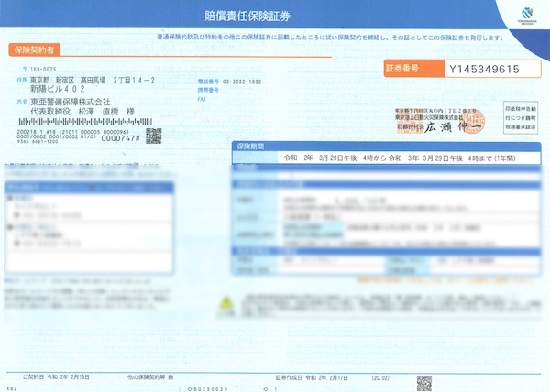The width and height of the screenshot is (550, 392).
Task: Select the policy number Y145349615
Action: (x=484, y=70)
